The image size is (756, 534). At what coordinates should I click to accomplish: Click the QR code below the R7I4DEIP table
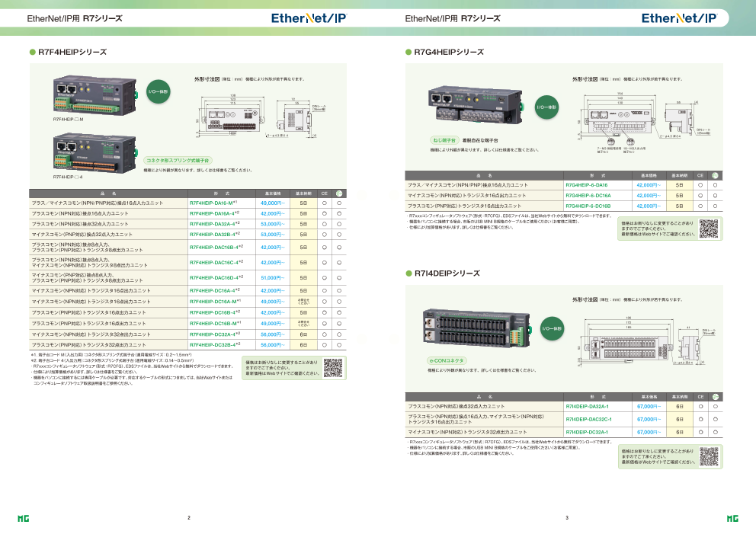click(x=709, y=456)
